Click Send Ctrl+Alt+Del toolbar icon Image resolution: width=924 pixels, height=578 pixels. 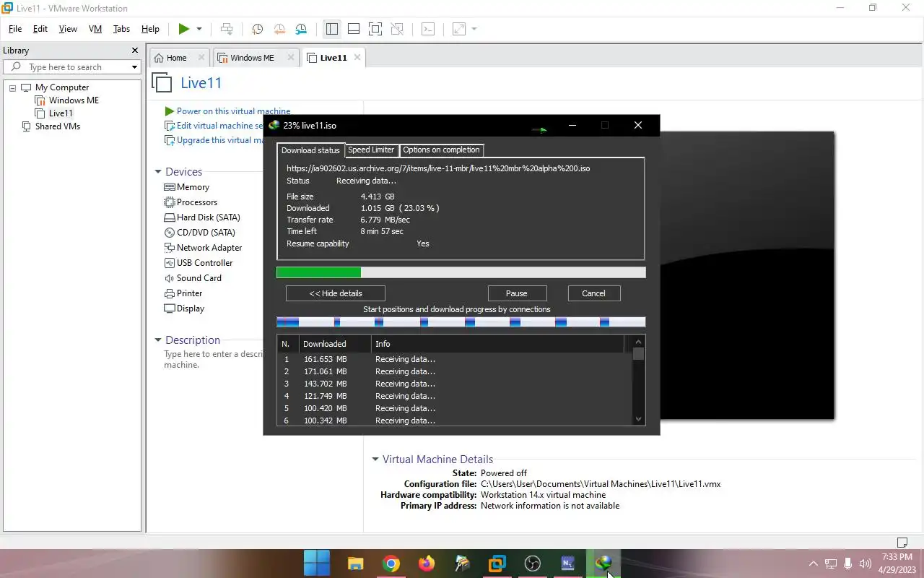tap(227, 29)
